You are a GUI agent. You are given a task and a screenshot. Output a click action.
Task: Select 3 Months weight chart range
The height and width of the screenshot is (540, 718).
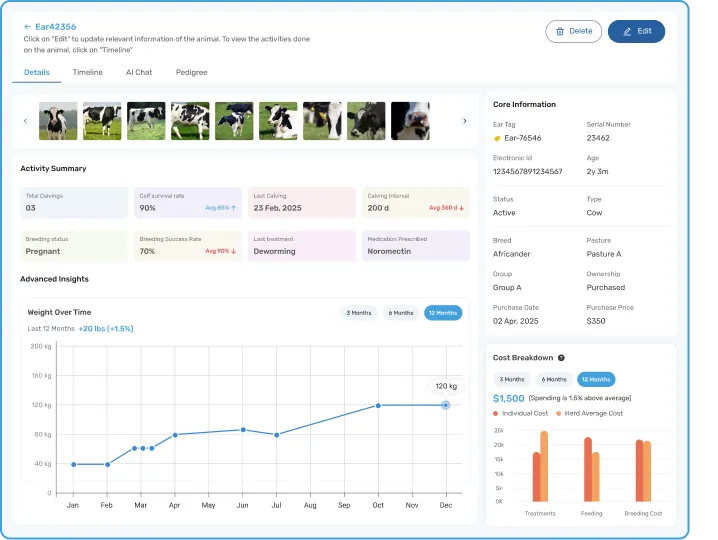359,313
